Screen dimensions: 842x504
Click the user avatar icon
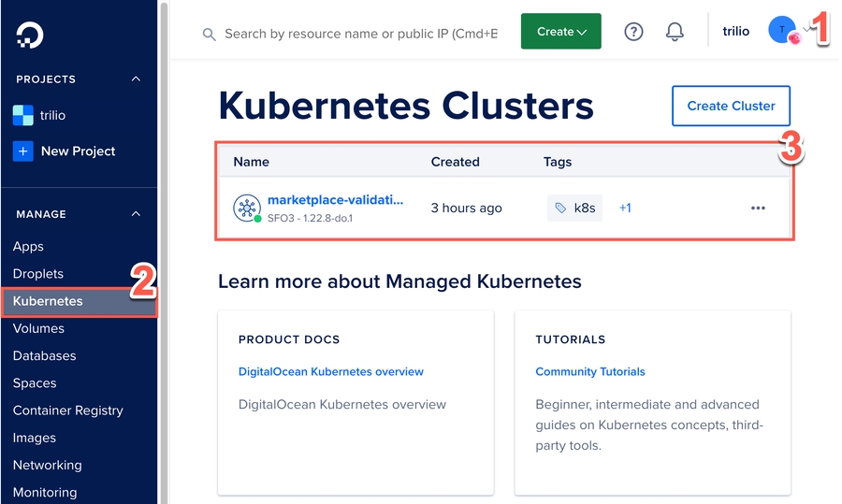coord(781,31)
